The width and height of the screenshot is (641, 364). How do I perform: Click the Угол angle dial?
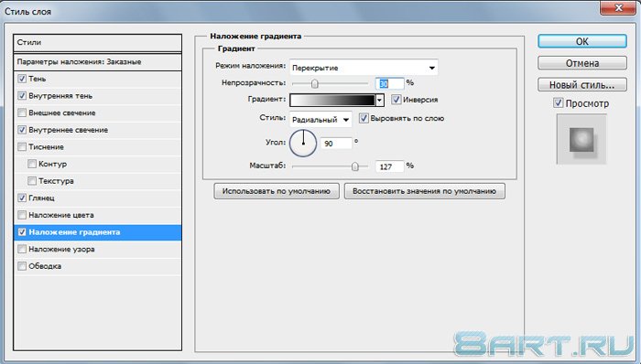303,144
